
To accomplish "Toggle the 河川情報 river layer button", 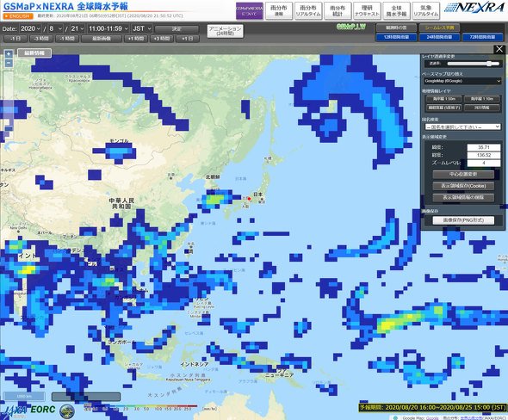I will (x=482, y=108).
